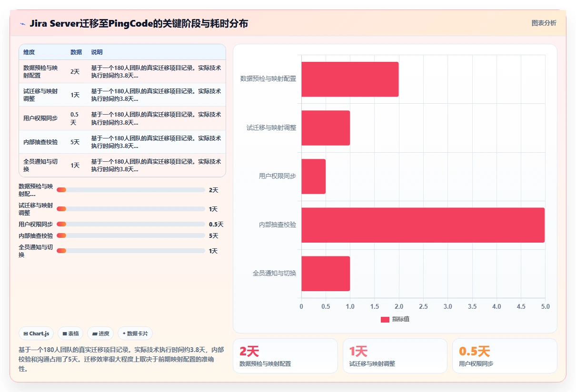This screenshot has height=392, width=576.
Task: Click the 全员通知与切换 chart axis label
Action: (x=274, y=274)
